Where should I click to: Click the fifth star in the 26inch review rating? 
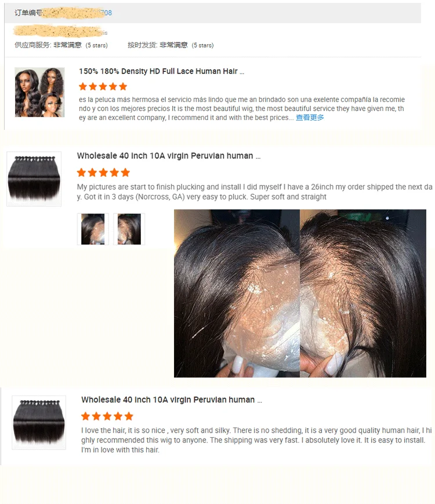point(125,173)
